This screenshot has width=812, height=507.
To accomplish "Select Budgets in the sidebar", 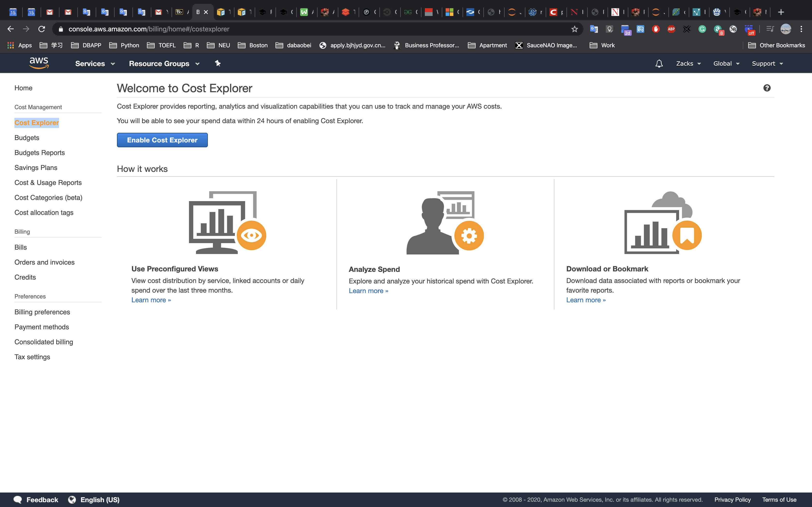I will point(27,138).
